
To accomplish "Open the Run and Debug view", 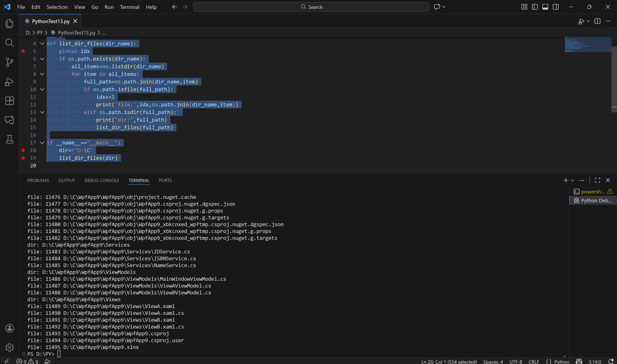I will 9,82.
